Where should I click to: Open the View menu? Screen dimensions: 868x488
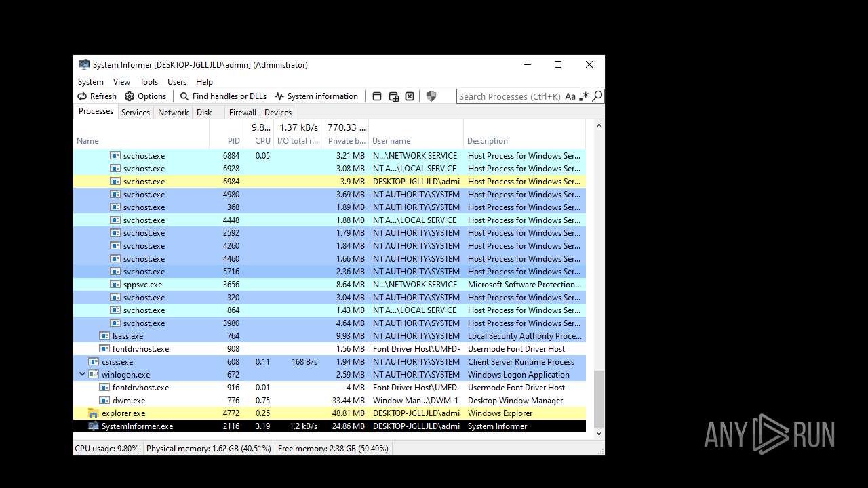121,82
